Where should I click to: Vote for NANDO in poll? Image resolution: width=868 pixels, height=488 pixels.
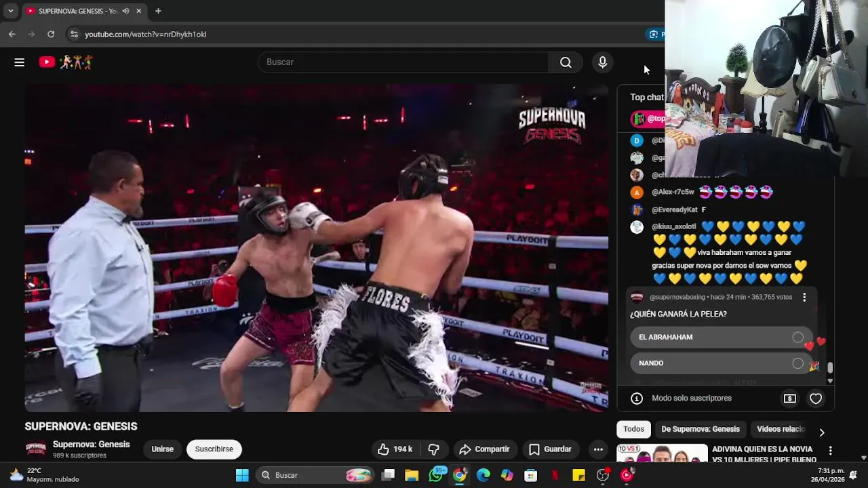[x=721, y=363]
